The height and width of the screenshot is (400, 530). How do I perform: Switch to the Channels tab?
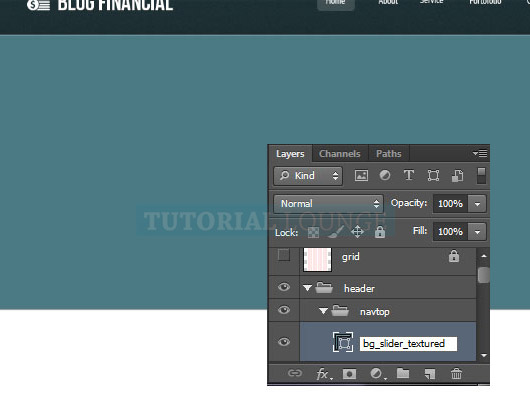[x=340, y=154]
